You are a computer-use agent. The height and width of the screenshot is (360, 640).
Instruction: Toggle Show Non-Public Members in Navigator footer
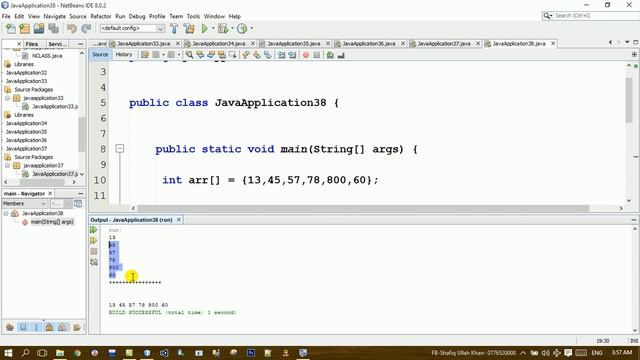[49, 327]
